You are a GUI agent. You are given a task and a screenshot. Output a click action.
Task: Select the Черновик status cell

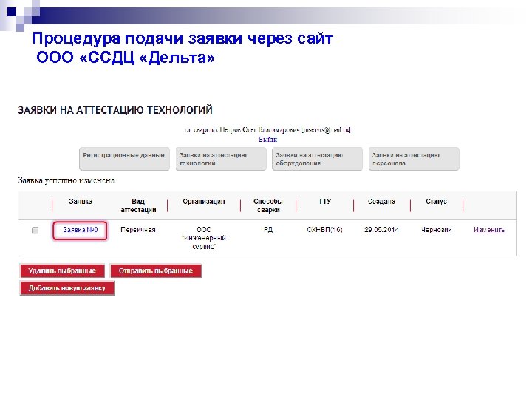(437, 230)
